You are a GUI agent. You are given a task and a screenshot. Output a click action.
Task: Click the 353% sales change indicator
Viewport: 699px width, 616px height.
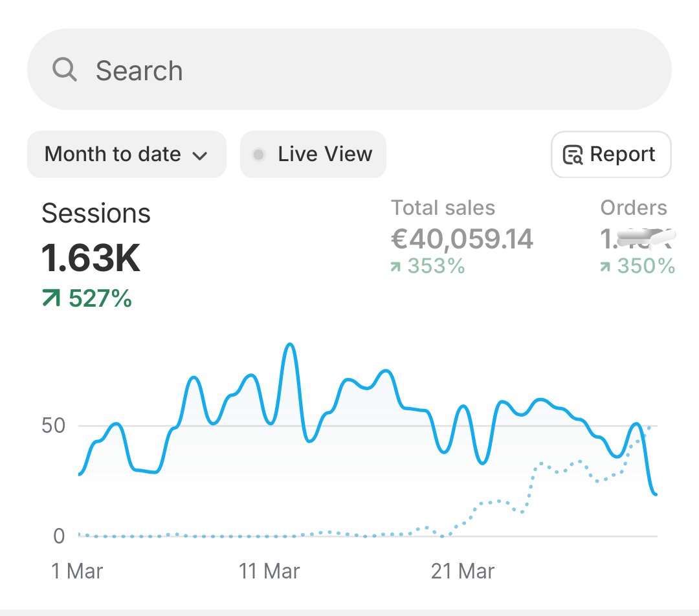(428, 266)
